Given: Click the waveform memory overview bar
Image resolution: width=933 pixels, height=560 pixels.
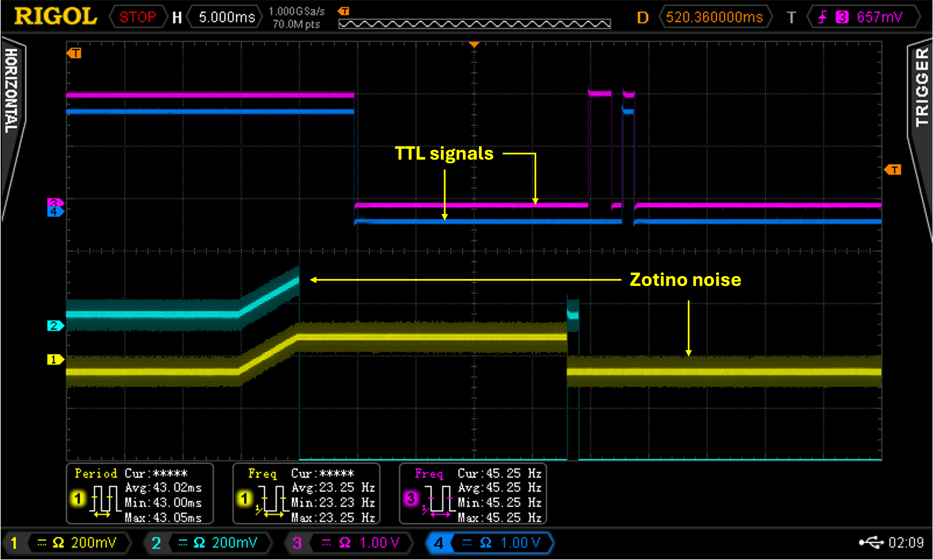Looking at the screenshot, I should click(x=474, y=24).
